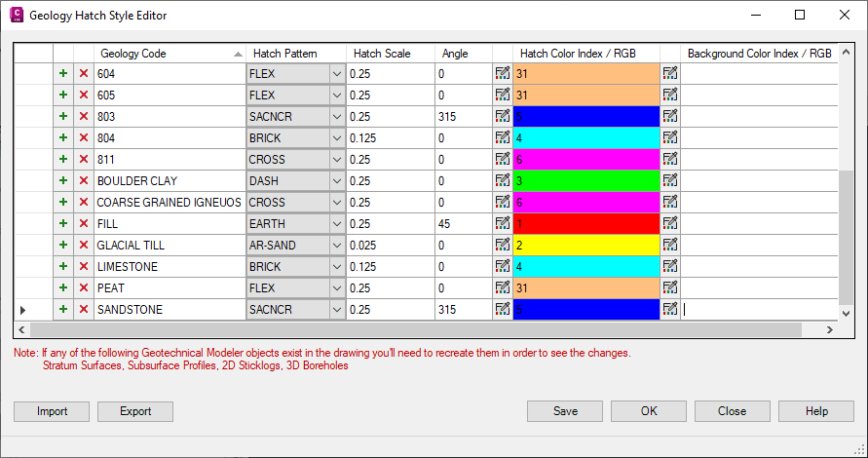The width and height of the screenshot is (868, 458).
Task: Click the PEAT geology code cell
Action: click(170, 288)
